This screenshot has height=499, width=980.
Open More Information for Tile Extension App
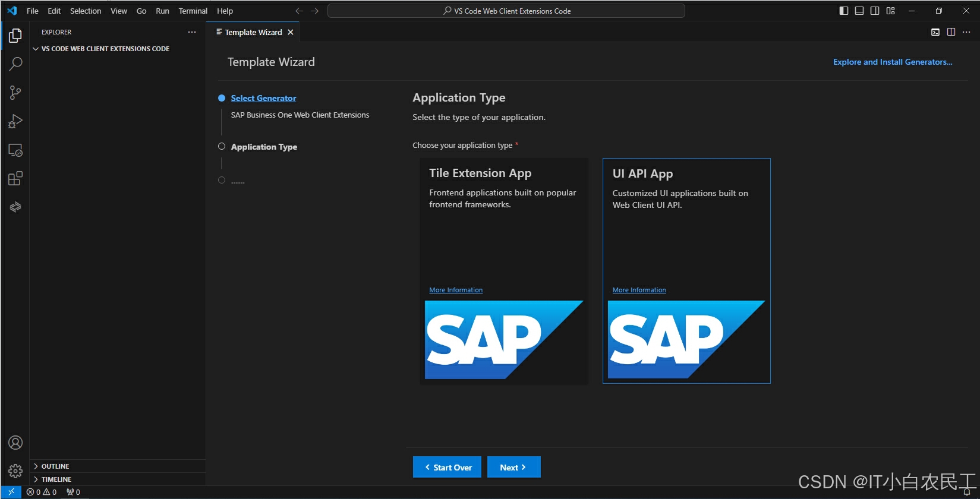456,290
